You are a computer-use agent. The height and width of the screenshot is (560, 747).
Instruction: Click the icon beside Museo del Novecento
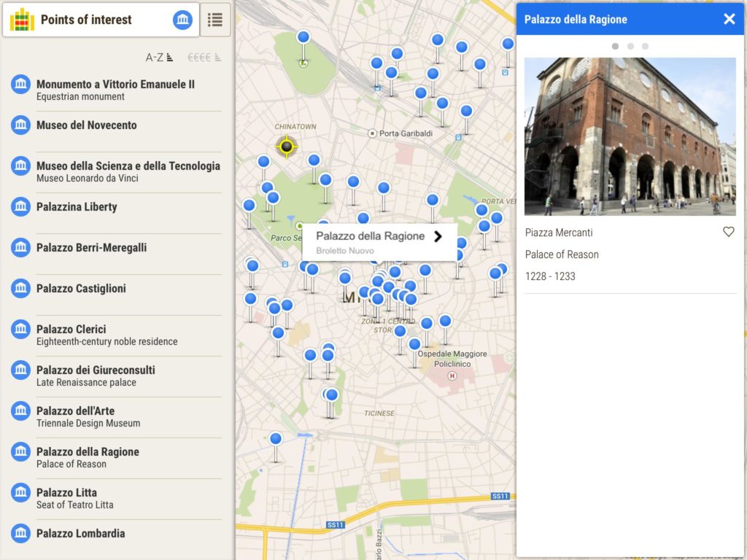pos(20,125)
